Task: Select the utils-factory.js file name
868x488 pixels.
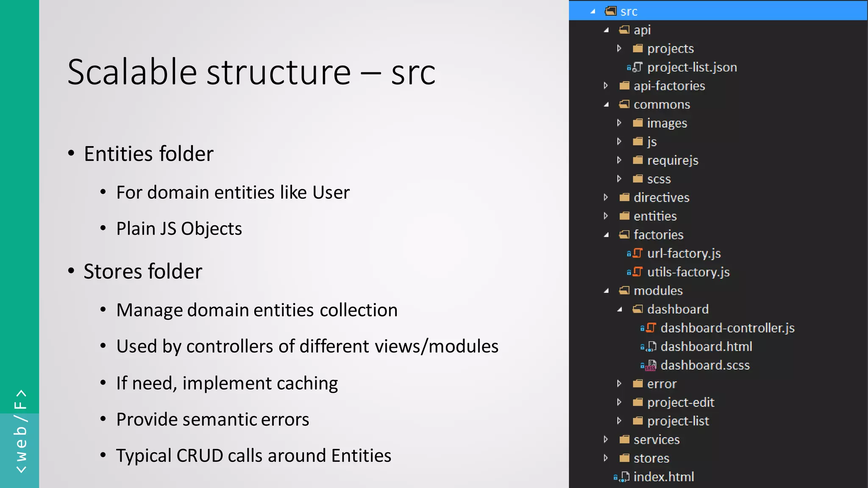Action: 688,272
